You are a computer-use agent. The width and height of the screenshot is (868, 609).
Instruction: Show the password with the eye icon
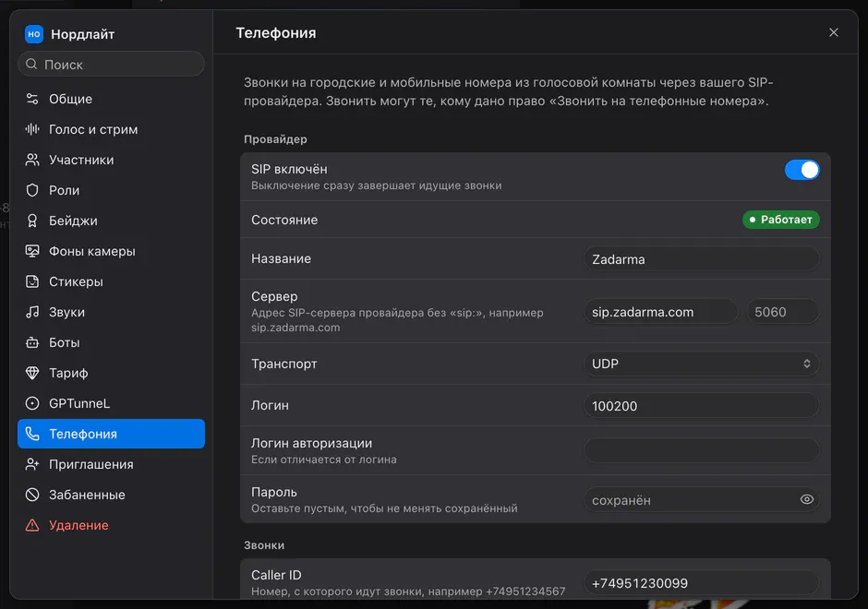point(806,499)
